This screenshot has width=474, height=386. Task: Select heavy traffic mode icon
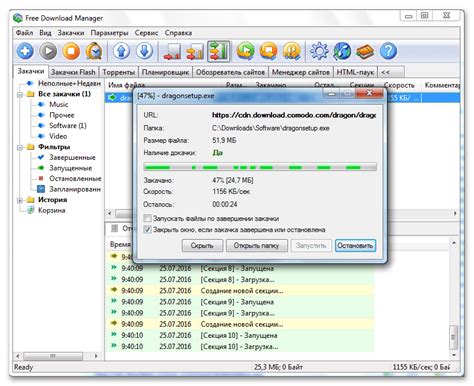point(218,52)
